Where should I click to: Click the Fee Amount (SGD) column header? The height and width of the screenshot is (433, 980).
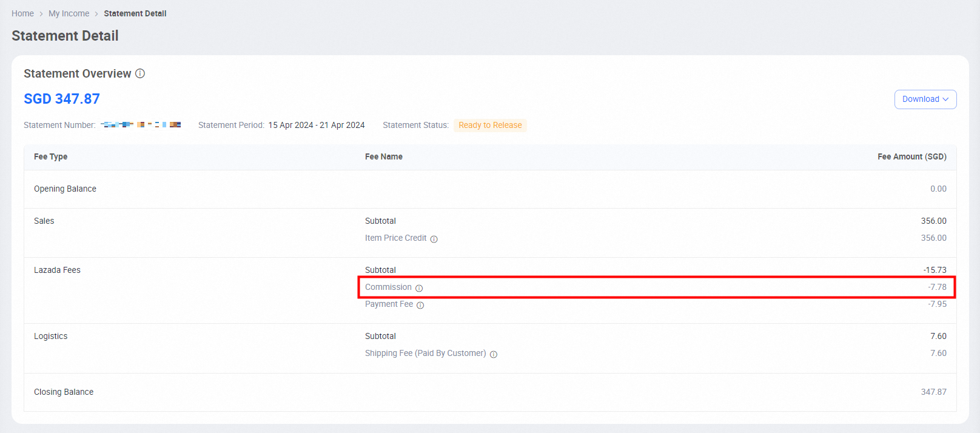pos(911,156)
